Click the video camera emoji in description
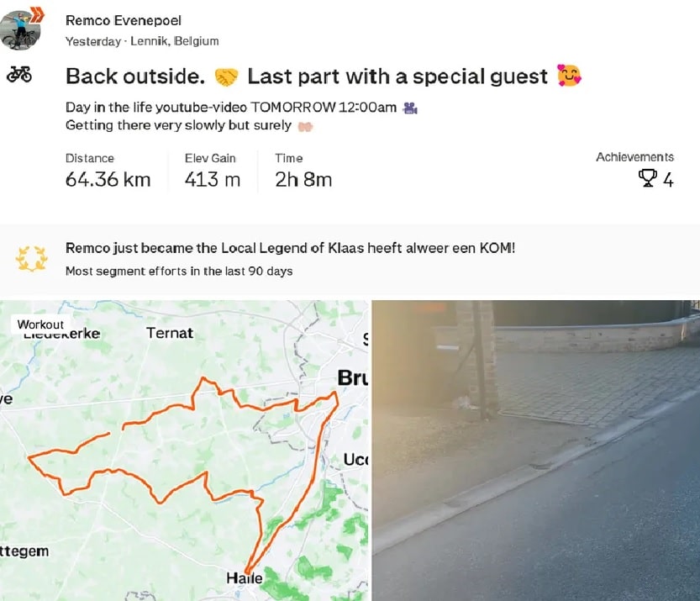Image resolution: width=700 pixels, height=601 pixels. coord(410,108)
